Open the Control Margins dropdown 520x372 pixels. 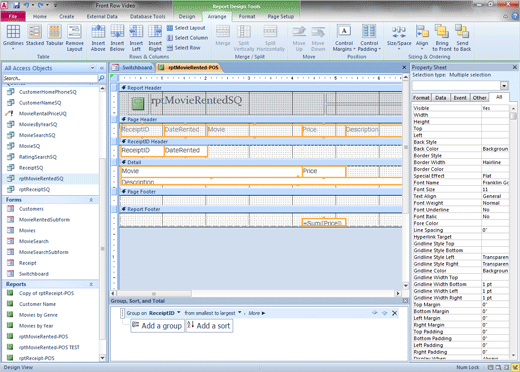click(x=344, y=38)
